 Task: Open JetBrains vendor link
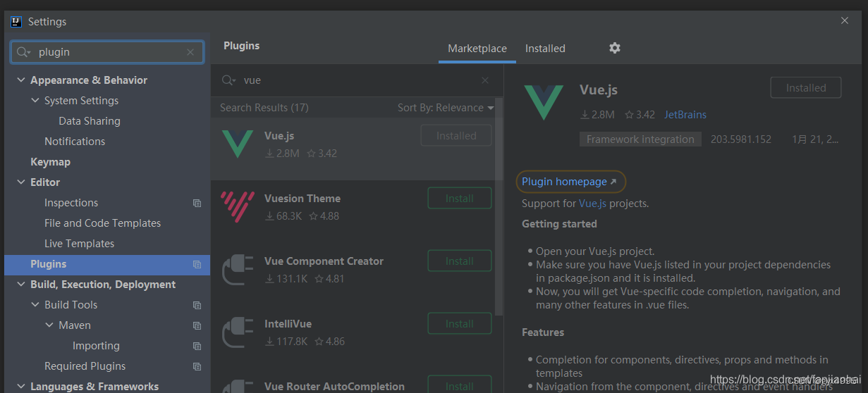pos(685,114)
